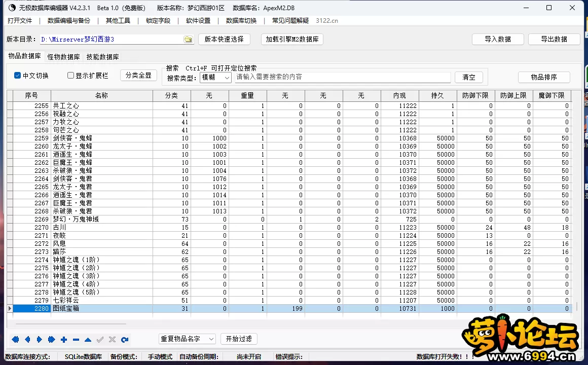This screenshot has width=588, height=365.
Task: Open 数据库切换 menu
Action: click(241, 21)
